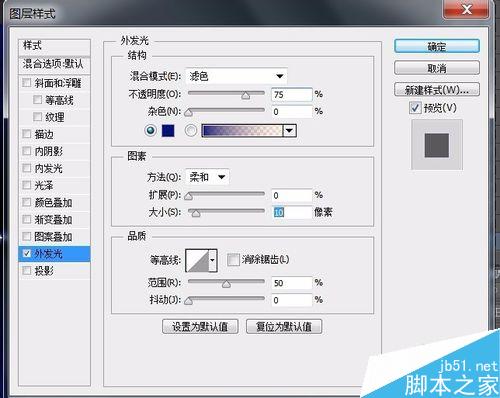
Task: Open the gradient picker dropdown arrow
Action: coord(289,130)
